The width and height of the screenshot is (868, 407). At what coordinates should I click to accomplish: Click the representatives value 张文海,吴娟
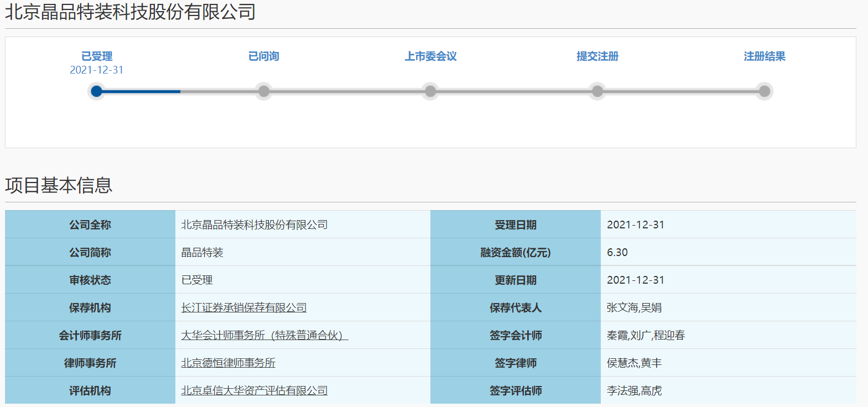point(635,307)
